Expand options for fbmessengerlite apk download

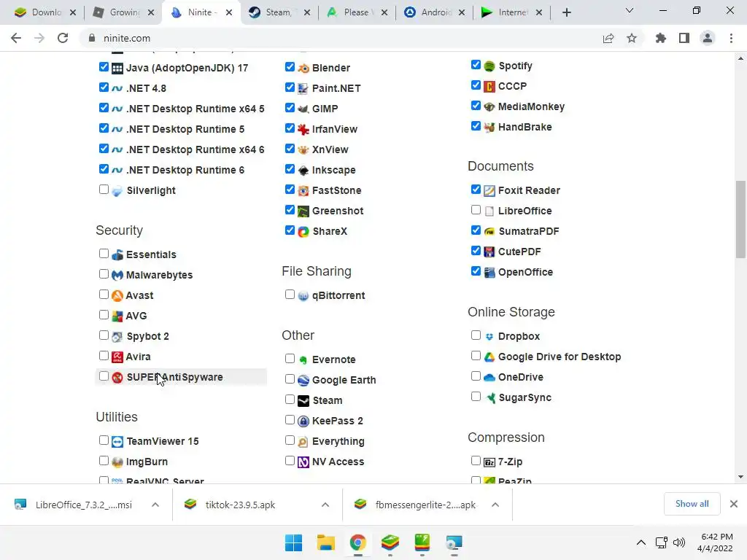click(x=495, y=505)
